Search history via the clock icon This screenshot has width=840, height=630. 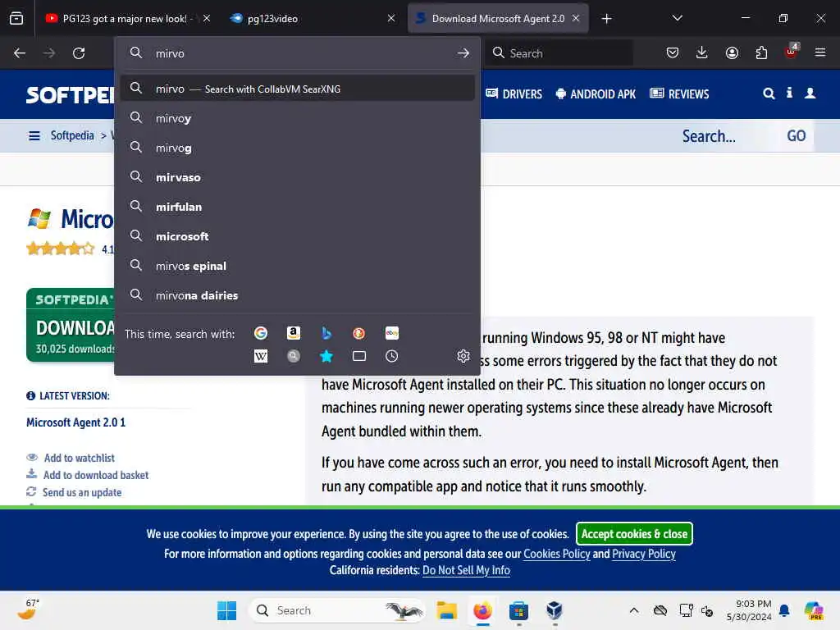point(391,356)
